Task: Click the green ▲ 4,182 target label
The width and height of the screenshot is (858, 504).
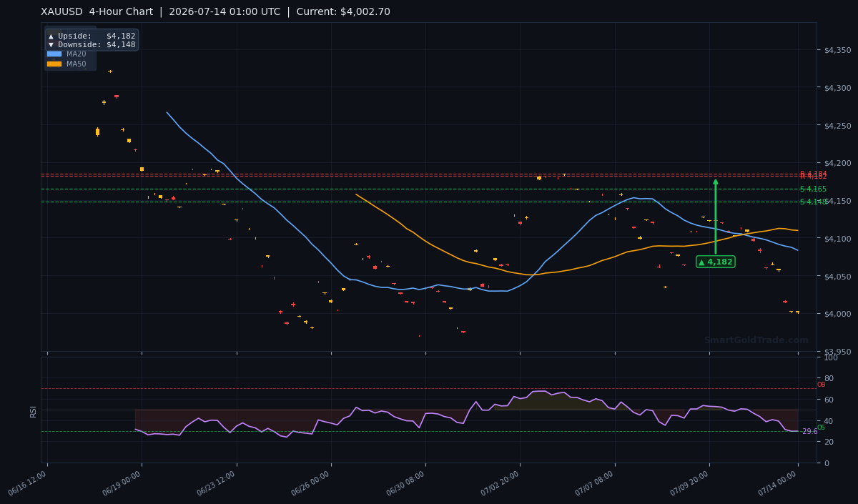Action: coord(716,262)
